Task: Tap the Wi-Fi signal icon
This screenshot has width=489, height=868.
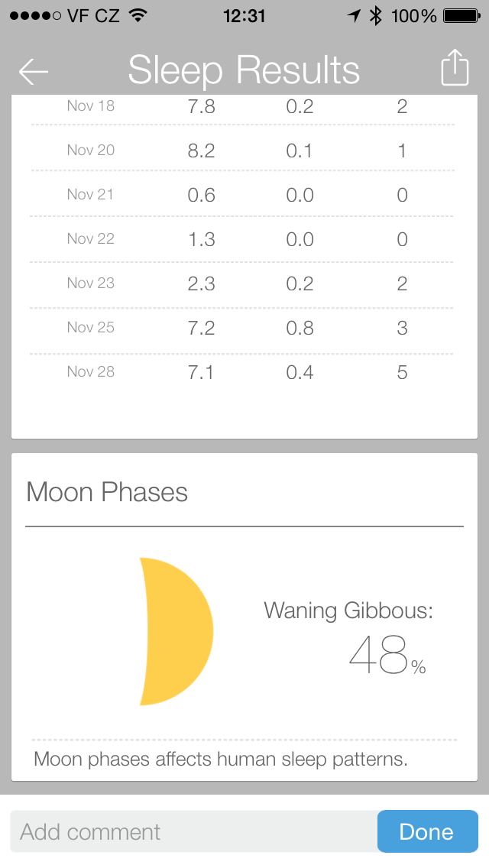Action: (x=138, y=15)
